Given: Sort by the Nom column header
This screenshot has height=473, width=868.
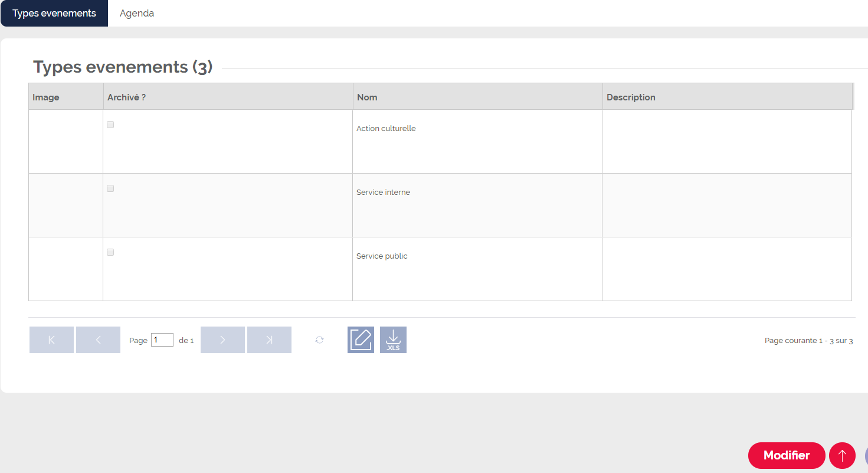Looking at the screenshot, I should pyautogui.click(x=477, y=96).
